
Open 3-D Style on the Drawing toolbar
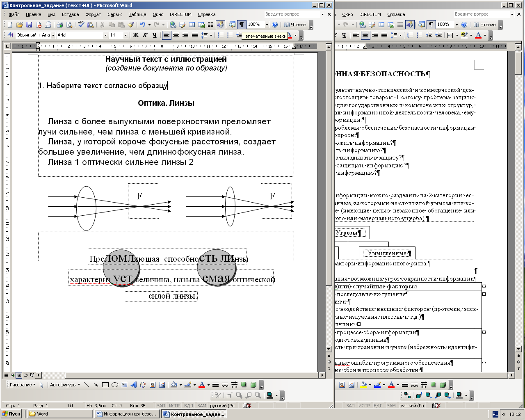click(253, 385)
